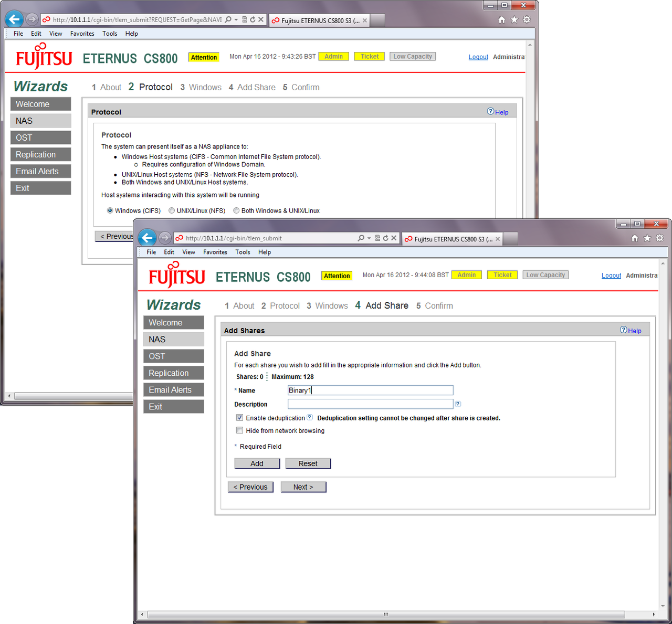Open Edit menu in rear window

(x=36, y=34)
